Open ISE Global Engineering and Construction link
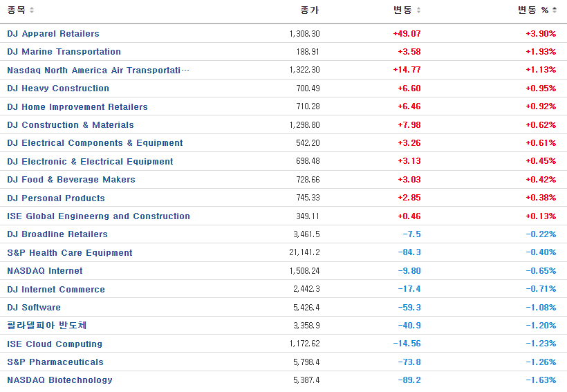 pos(98,216)
